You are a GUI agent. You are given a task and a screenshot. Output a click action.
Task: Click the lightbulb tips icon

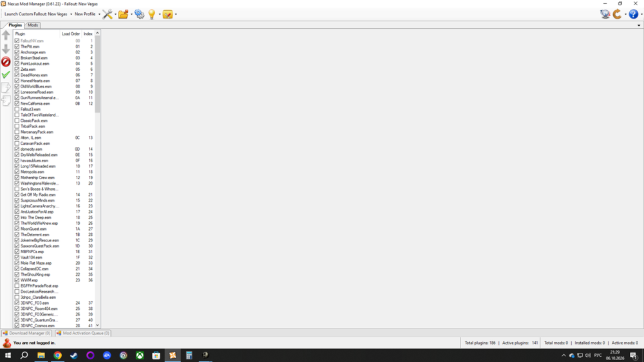tap(151, 14)
